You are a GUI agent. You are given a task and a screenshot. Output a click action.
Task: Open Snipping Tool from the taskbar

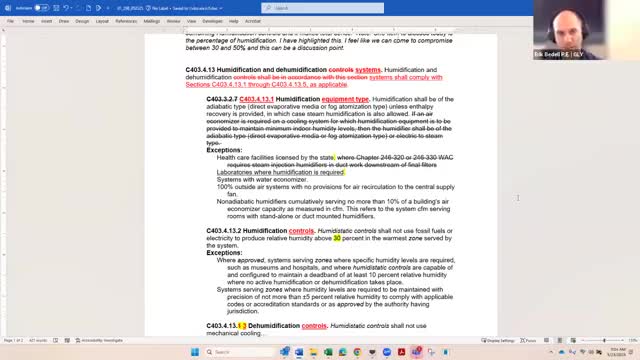431,352
